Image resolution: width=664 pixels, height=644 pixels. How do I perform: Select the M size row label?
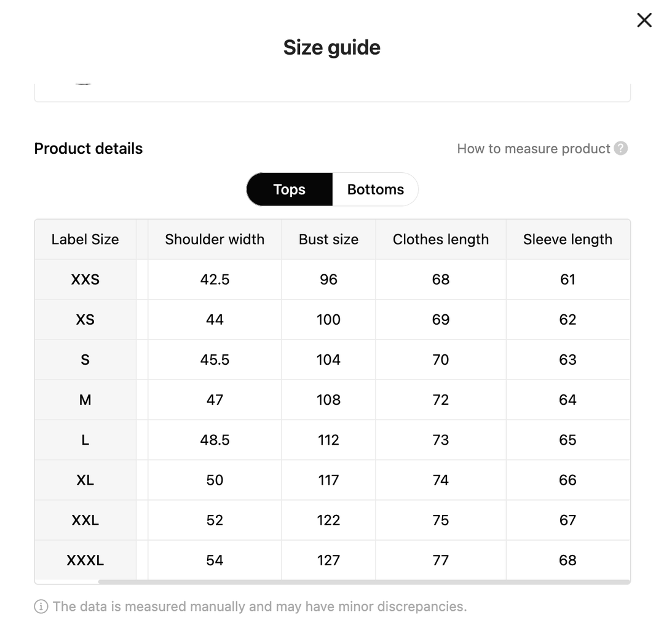(x=85, y=400)
